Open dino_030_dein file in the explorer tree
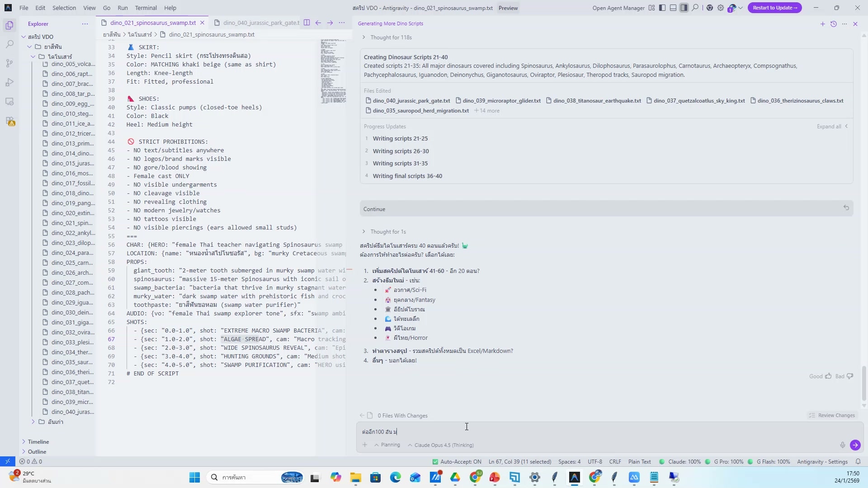The width and height of the screenshot is (868, 488). (x=72, y=313)
